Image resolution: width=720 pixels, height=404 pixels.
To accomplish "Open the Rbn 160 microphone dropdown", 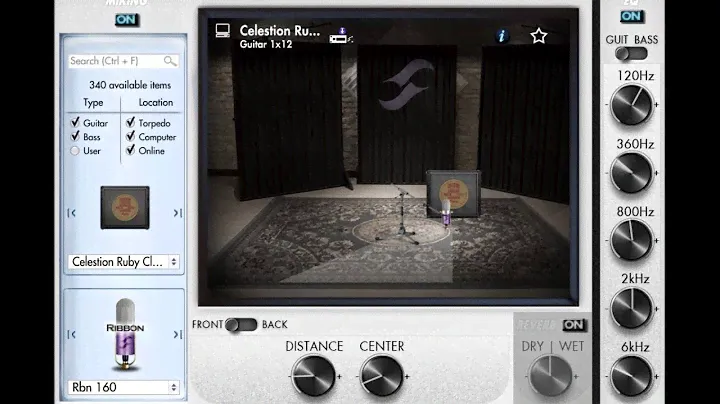I will 124,387.
